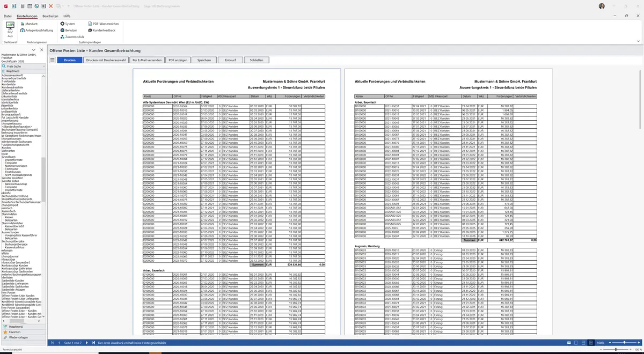The height and width of the screenshot is (354, 644).
Task: Open Kundenfeedback in the ribbon
Action: click(x=102, y=30)
